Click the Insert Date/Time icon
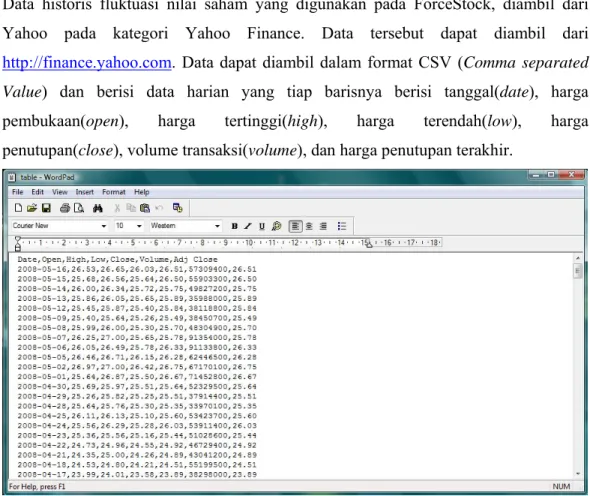Screen dimensions: 590x496 click(x=178, y=208)
